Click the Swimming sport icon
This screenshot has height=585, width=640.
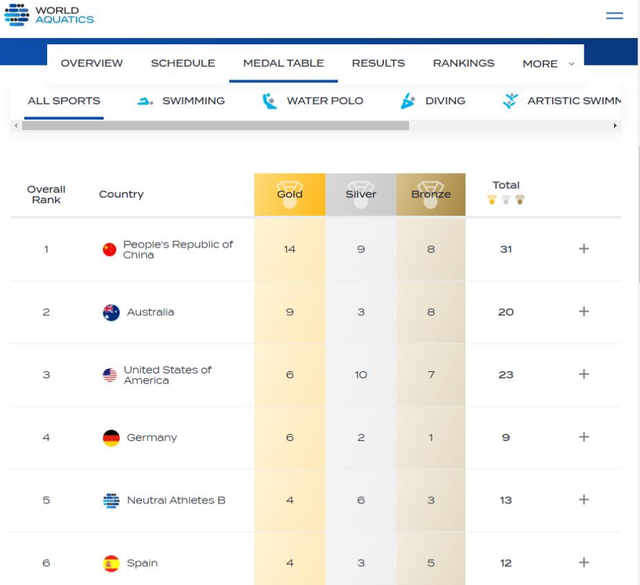pos(145,101)
